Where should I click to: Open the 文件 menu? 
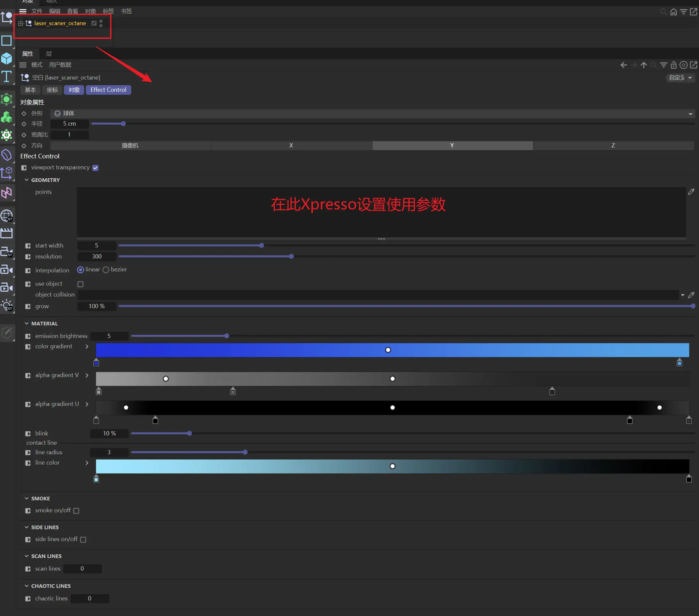coord(36,11)
